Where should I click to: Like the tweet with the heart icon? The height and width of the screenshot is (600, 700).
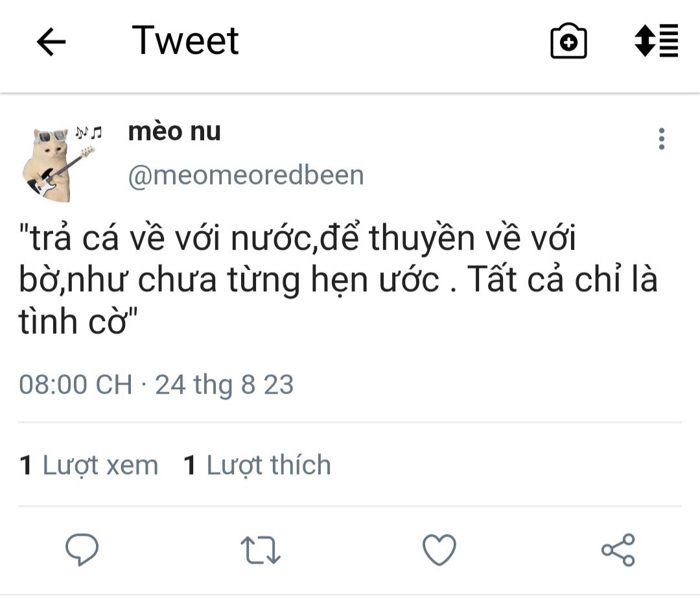point(439,550)
